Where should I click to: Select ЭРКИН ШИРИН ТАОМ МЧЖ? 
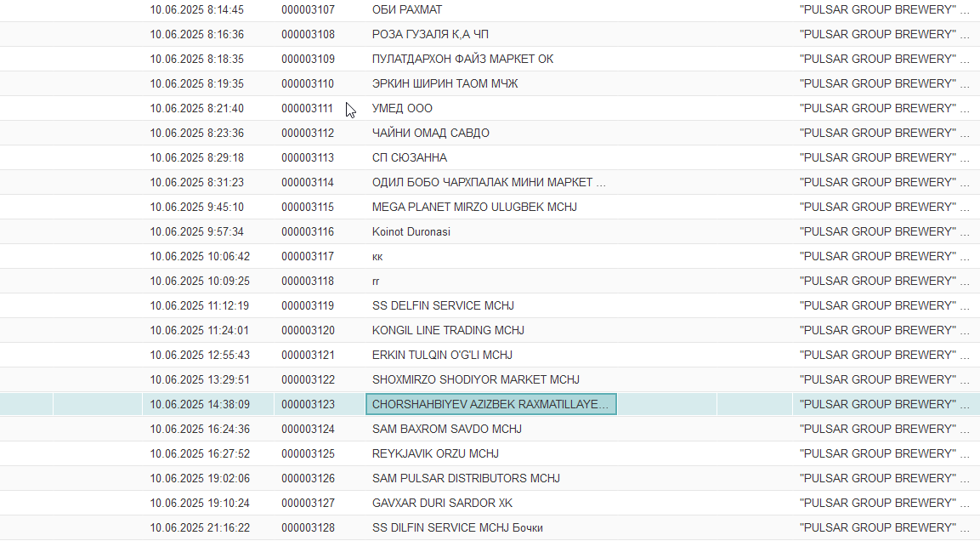click(445, 84)
